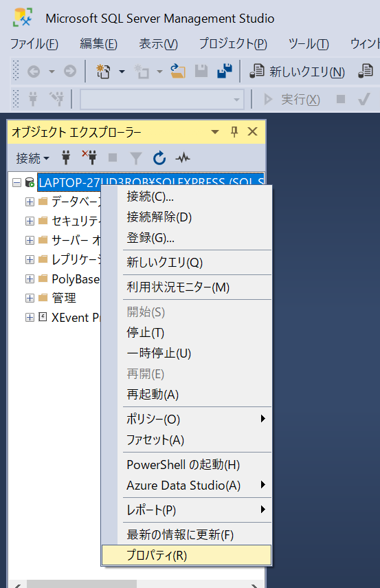Expand the サーバー オブジェクト folder node
The height and width of the screenshot is (588, 380).
[30, 240]
